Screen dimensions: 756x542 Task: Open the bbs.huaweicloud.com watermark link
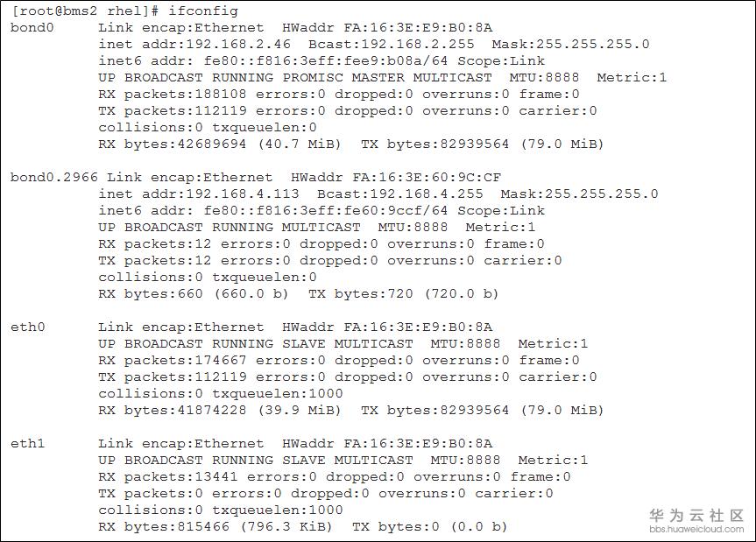696,529
